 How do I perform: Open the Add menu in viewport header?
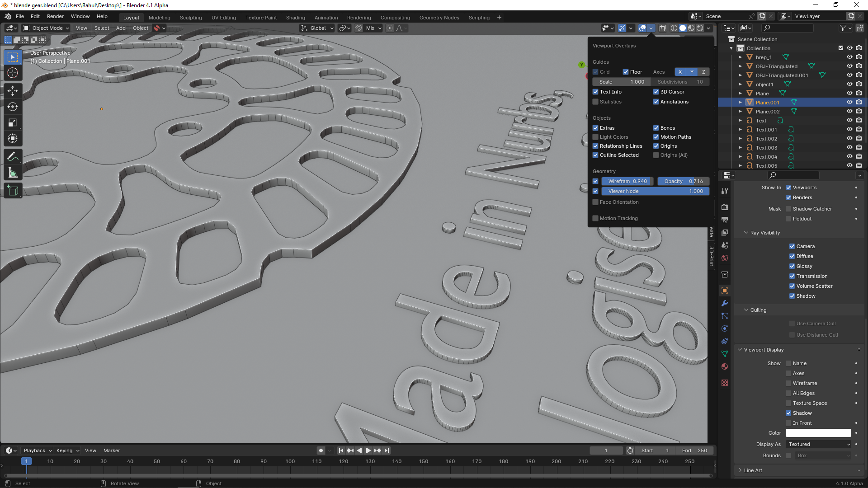coord(121,28)
